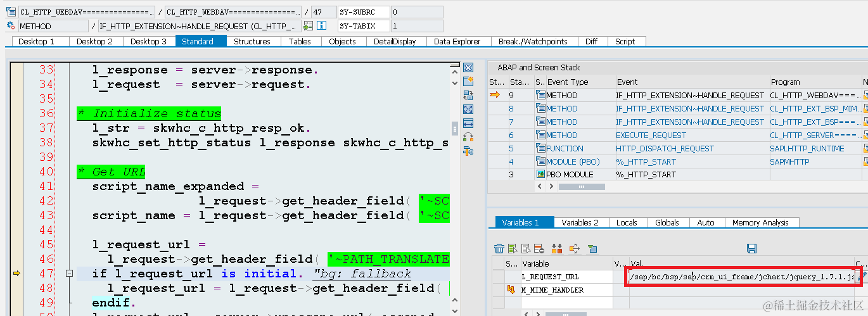Viewport: 868px width, 316px height.
Task: Click the swap tool icon beside editor
Action: point(468,96)
